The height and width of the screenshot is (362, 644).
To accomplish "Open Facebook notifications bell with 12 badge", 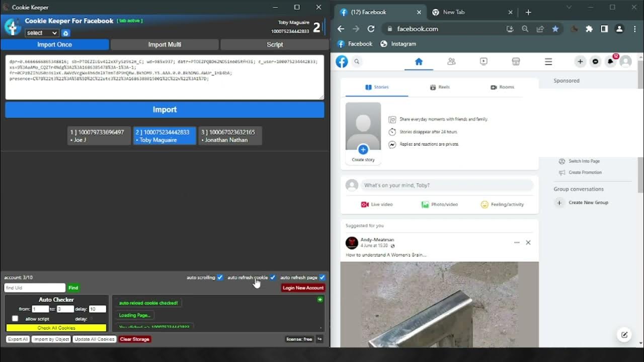I will tap(611, 61).
